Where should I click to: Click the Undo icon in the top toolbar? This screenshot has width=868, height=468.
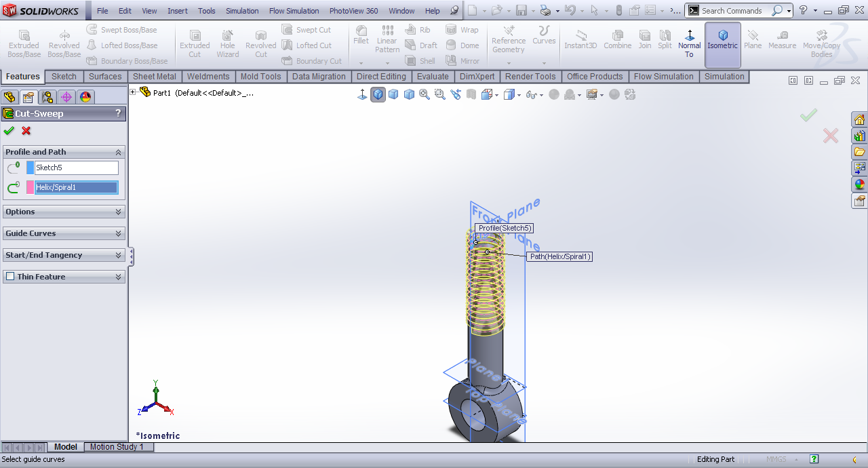pos(570,10)
